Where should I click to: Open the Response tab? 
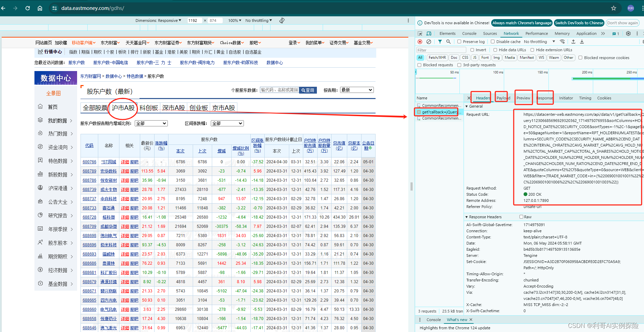(545, 98)
